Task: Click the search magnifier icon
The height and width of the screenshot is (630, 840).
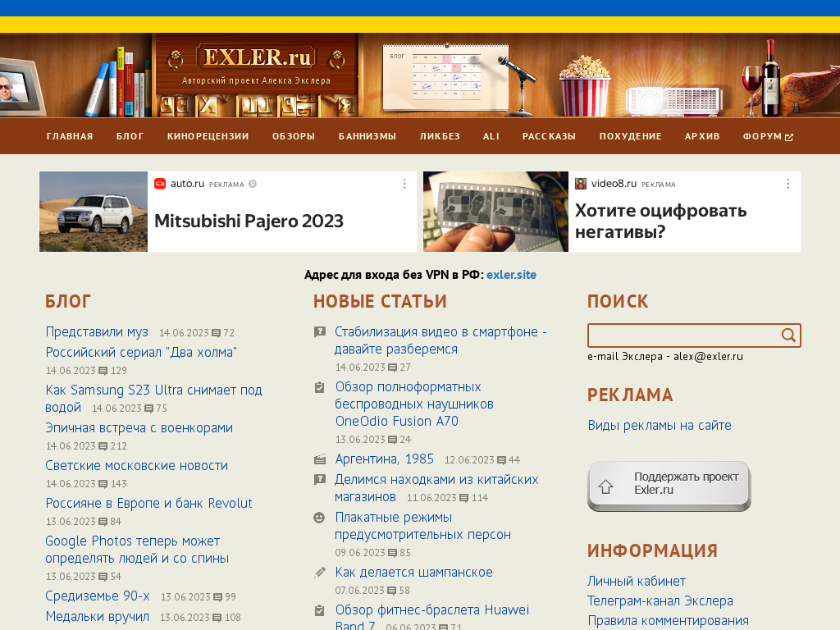Action: 788,336
